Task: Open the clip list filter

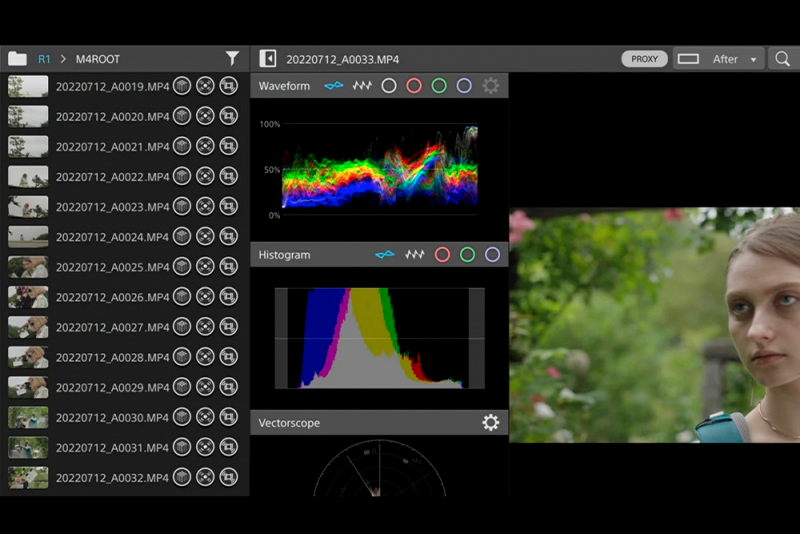Action: pos(232,59)
